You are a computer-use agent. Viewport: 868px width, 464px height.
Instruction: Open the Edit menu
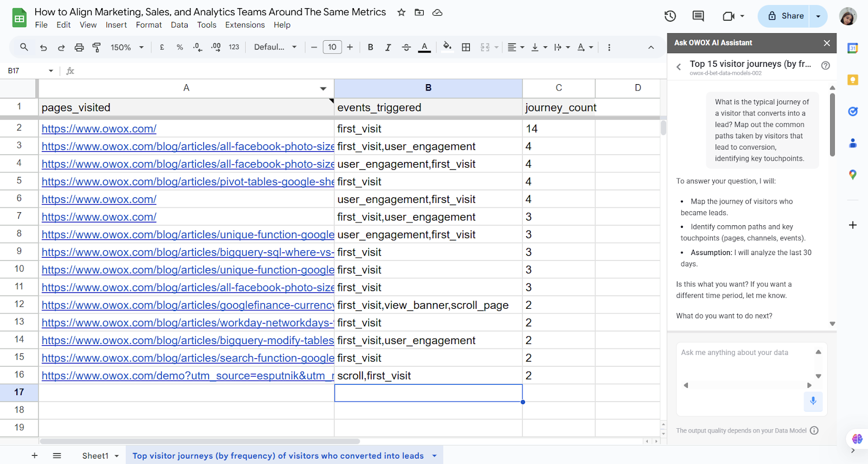63,25
